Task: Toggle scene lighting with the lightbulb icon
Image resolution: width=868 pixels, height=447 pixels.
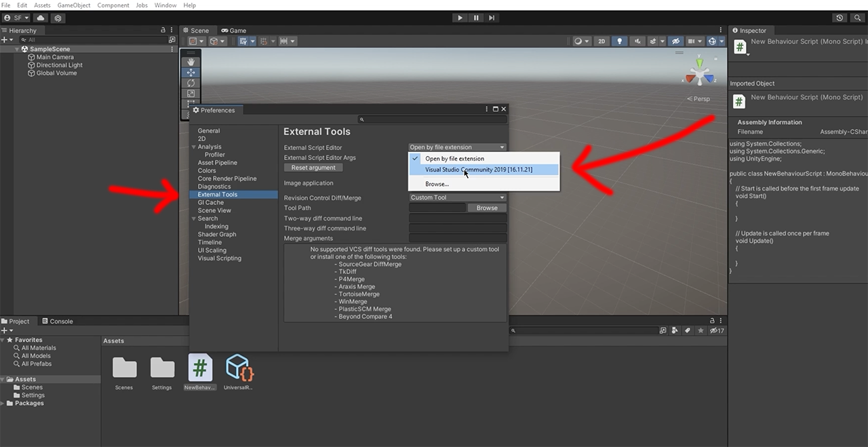Action: pos(619,41)
